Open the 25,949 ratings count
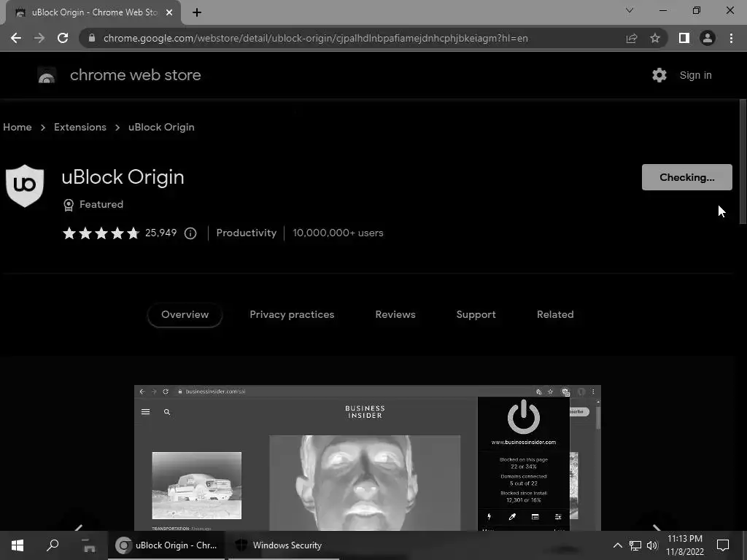 click(x=160, y=233)
